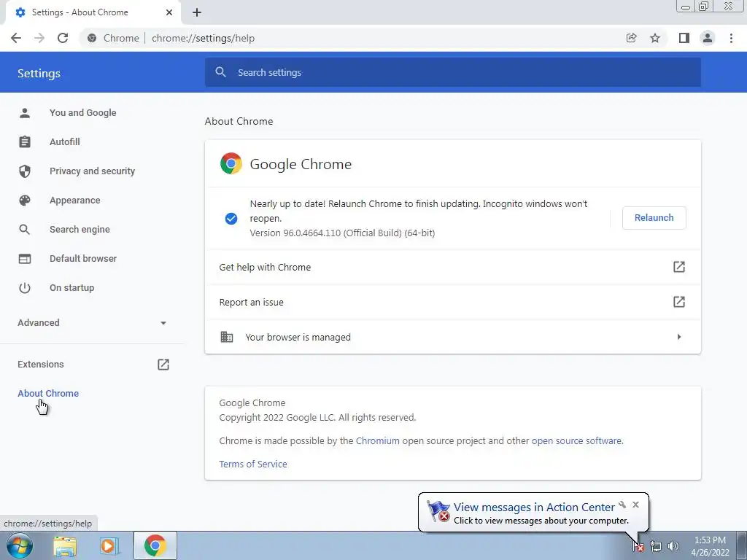Open Windows Media Player from the taskbar
Screen dimensions: 747x560
109,546
